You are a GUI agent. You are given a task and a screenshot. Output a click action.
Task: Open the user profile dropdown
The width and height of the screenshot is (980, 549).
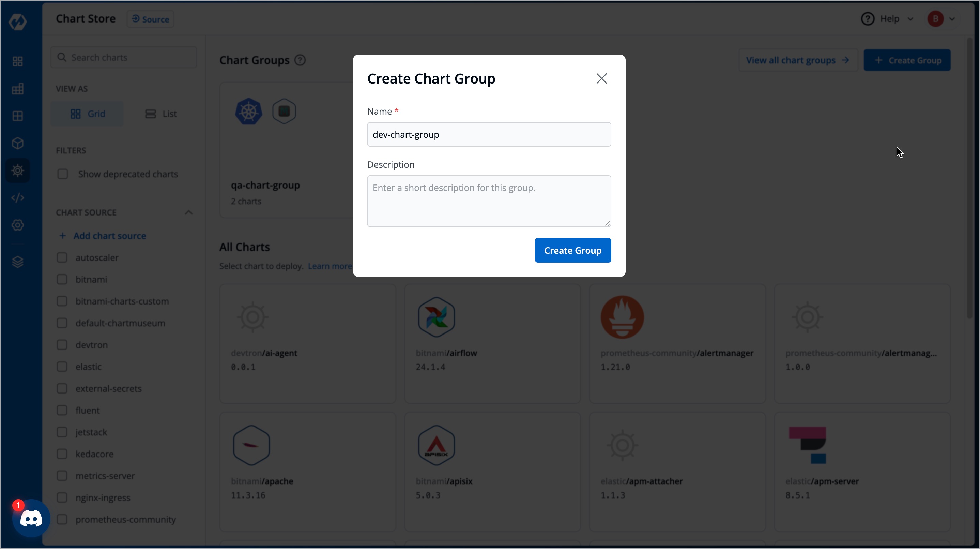(x=941, y=19)
